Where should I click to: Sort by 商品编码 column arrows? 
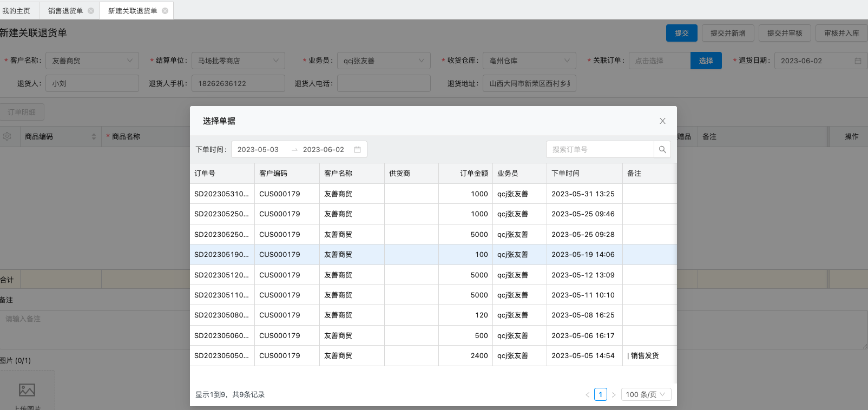pos(94,136)
